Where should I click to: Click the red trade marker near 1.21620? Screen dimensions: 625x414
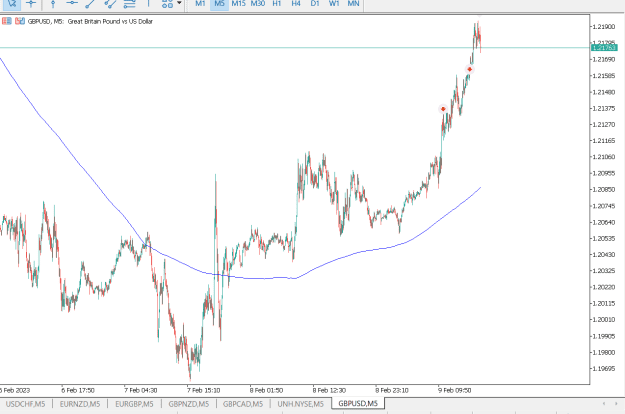click(470, 69)
